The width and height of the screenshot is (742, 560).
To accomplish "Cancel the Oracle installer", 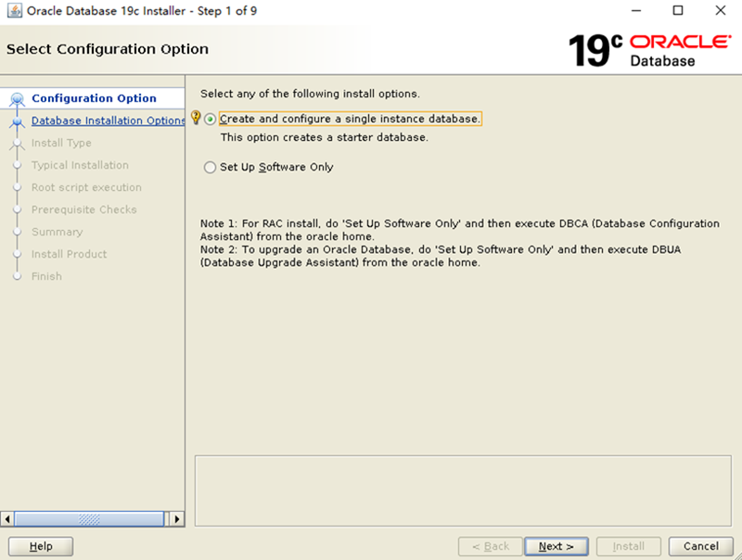I will tap(701, 546).
